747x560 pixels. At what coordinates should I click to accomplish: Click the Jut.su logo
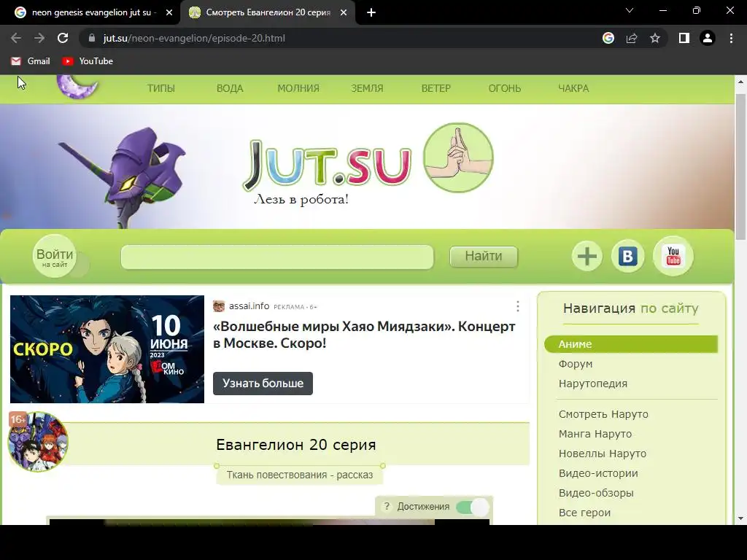(x=328, y=164)
